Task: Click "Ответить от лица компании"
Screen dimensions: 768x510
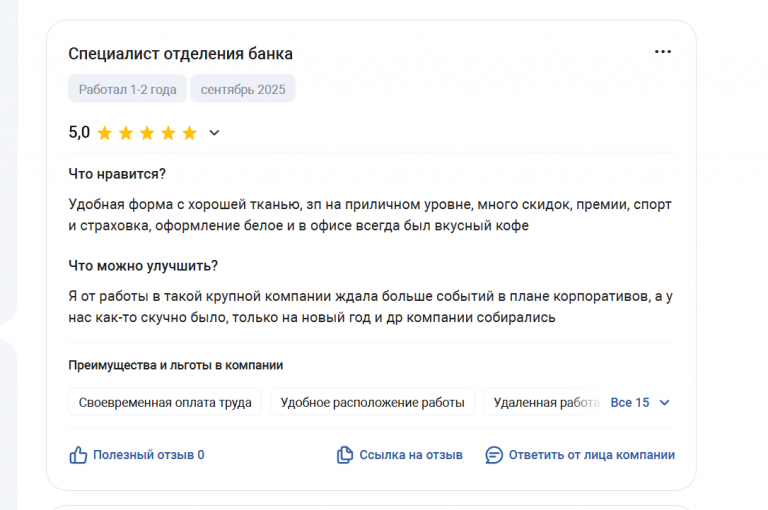Action: point(591,455)
